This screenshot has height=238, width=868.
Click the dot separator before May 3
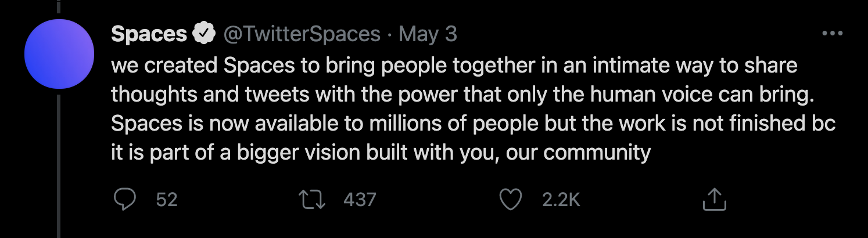389,35
